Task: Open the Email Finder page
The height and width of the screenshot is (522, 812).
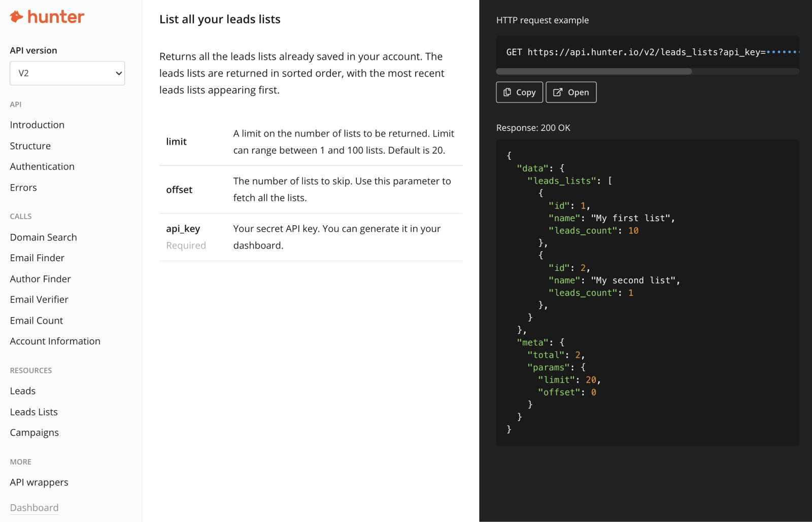Action: pos(37,258)
